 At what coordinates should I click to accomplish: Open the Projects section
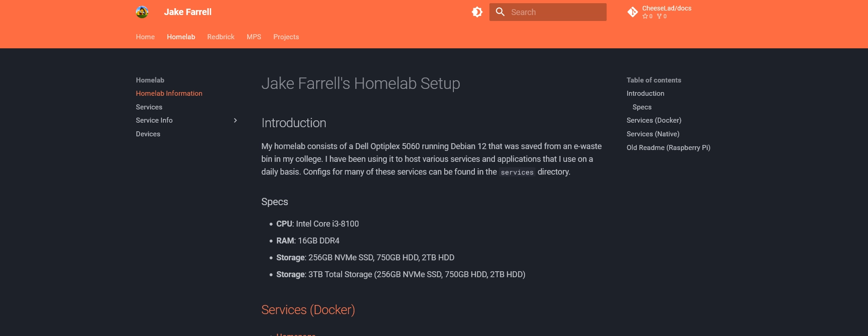click(286, 36)
